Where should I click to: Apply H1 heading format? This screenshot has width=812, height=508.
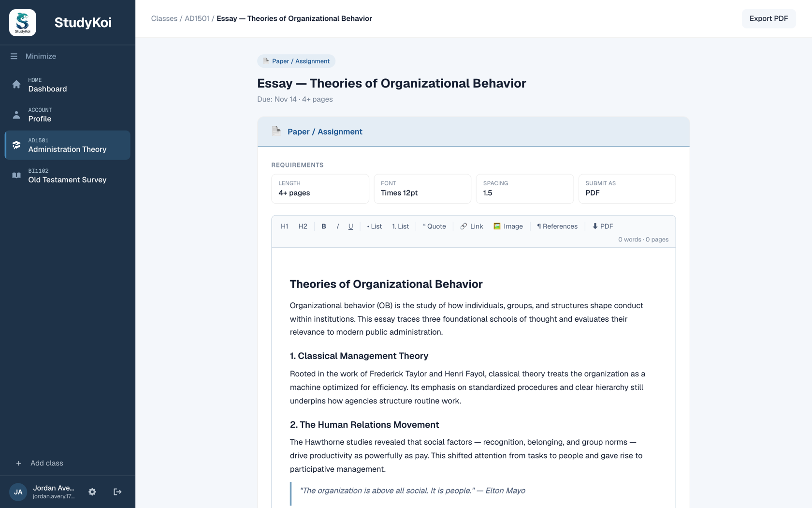point(285,226)
